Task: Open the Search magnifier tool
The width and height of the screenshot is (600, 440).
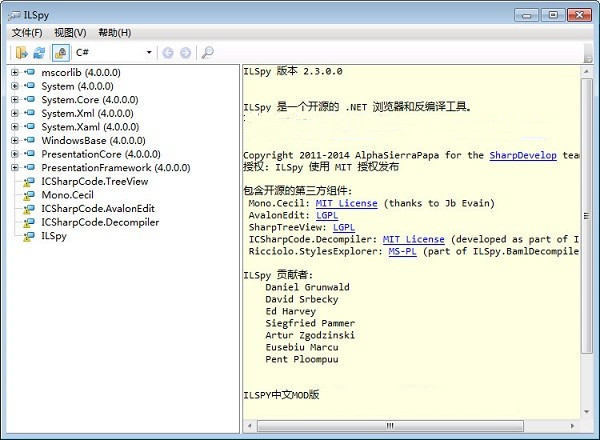Action: click(207, 52)
